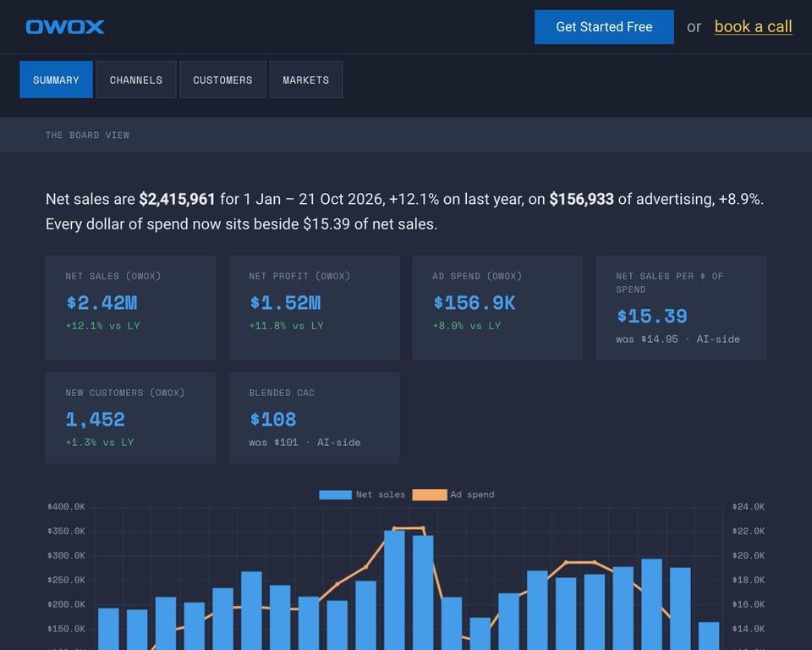Click the $156,933 bold figure

tap(582, 199)
